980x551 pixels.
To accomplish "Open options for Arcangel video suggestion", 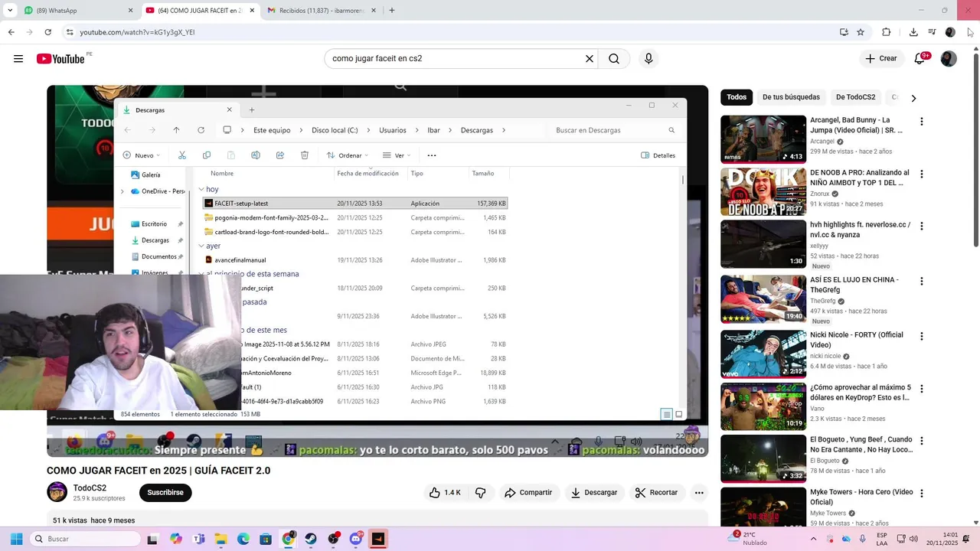I will click(x=922, y=122).
